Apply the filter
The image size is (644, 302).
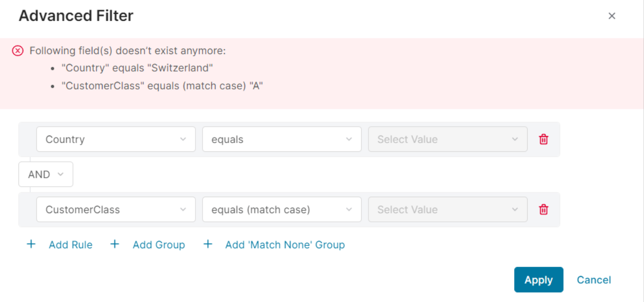(538, 280)
